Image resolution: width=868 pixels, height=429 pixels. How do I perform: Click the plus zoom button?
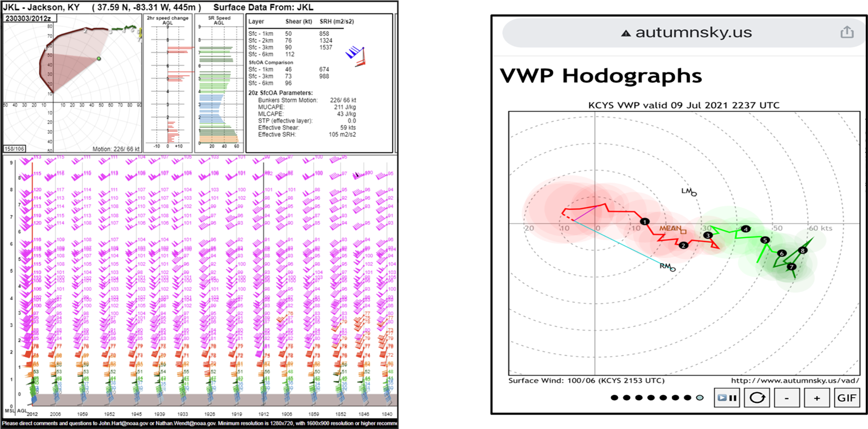pos(817,398)
